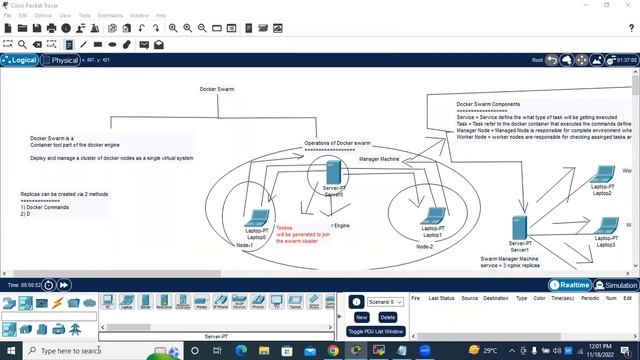
Task: Open the Power Grid subcategory
Action: pyautogui.click(x=75, y=329)
